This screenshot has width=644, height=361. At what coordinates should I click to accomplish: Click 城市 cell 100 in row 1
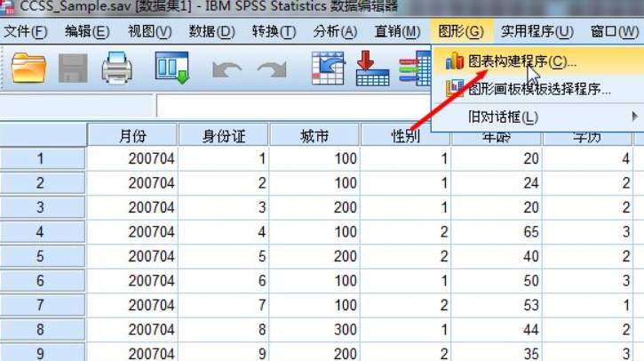(x=314, y=158)
